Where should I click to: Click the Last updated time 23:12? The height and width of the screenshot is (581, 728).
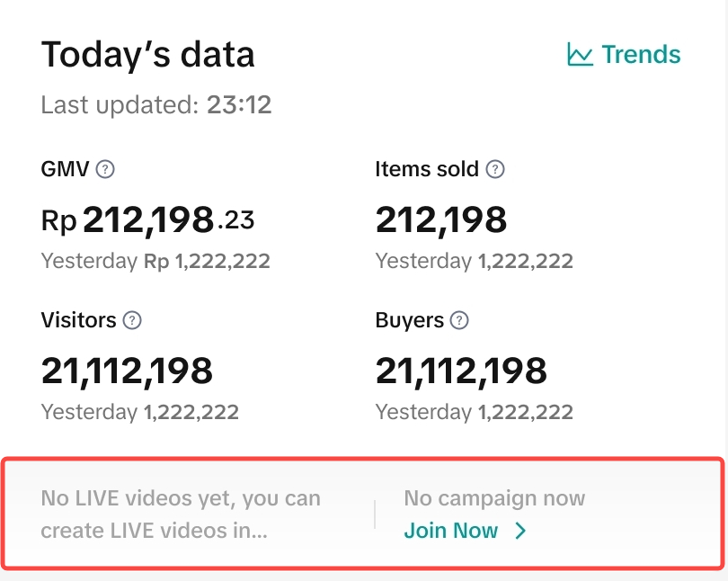[x=239, y=105]
